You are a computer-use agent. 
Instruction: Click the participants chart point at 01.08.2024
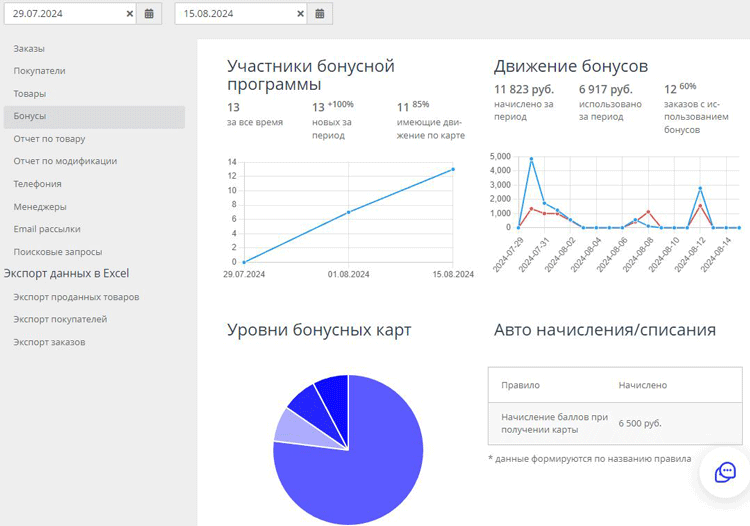[x=348, y=212]
